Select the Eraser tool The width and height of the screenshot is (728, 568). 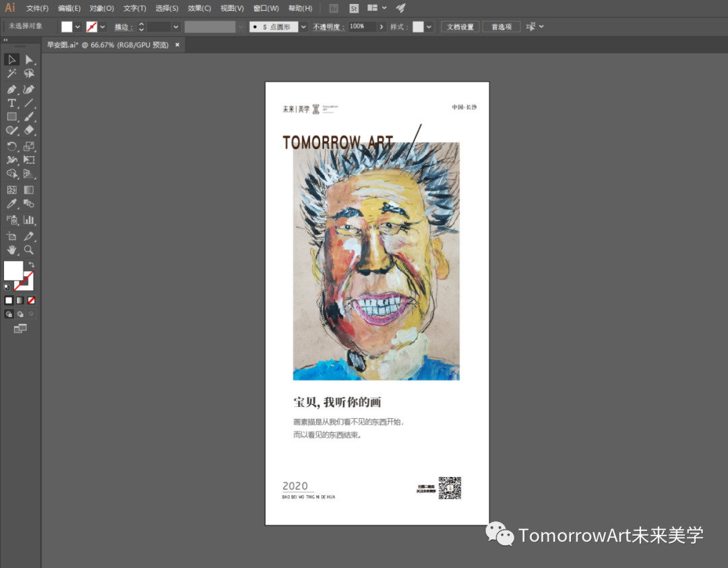29,131
